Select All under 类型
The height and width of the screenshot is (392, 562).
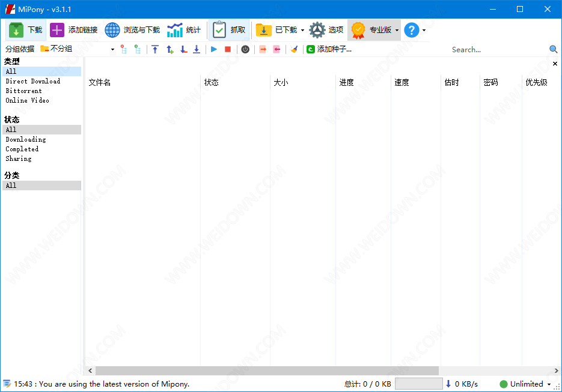coord(42,71)
